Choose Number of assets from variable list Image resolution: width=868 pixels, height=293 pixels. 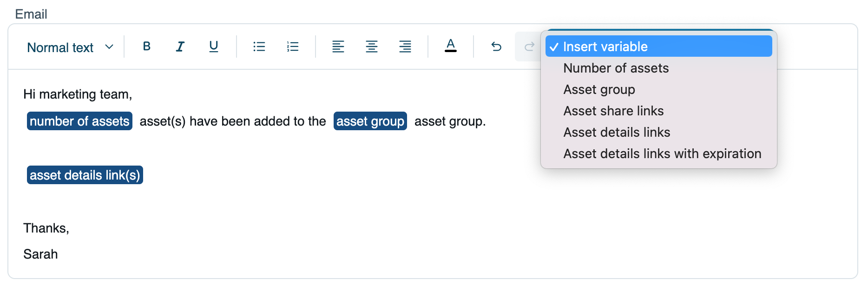pyautogui.click(x=616, y=68)
